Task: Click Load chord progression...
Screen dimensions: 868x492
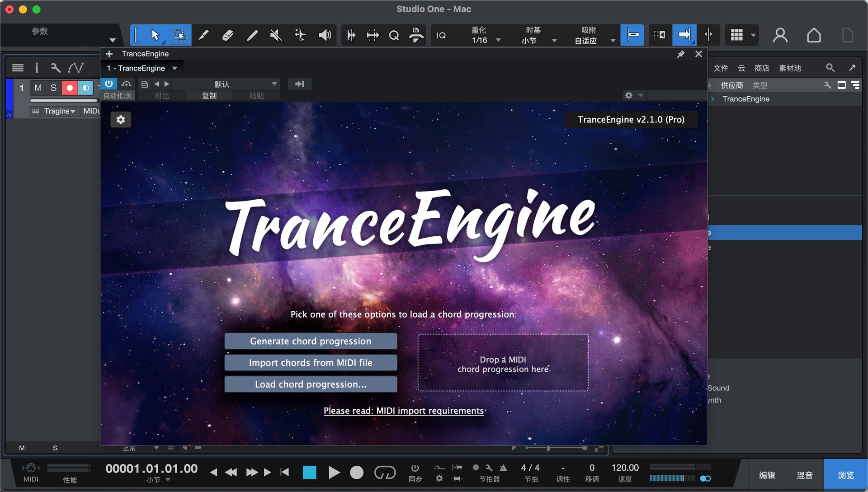Action: click(311, 384)
